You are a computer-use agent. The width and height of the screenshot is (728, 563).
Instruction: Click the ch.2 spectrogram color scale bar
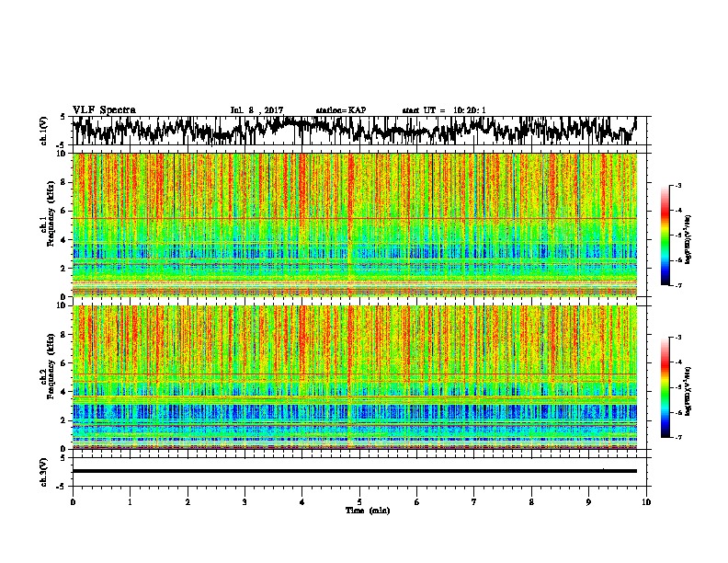(x=665, y=387)
